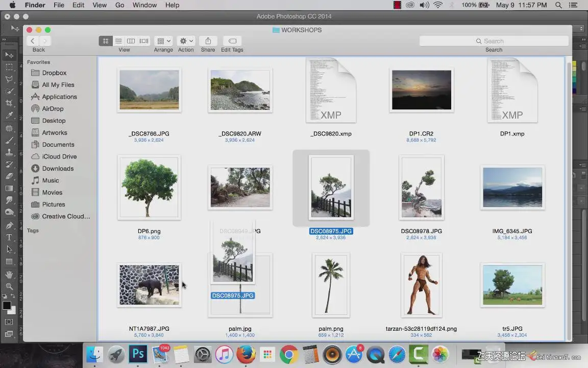
Task: Switch Finder to list view
Action: click(118, 41)
